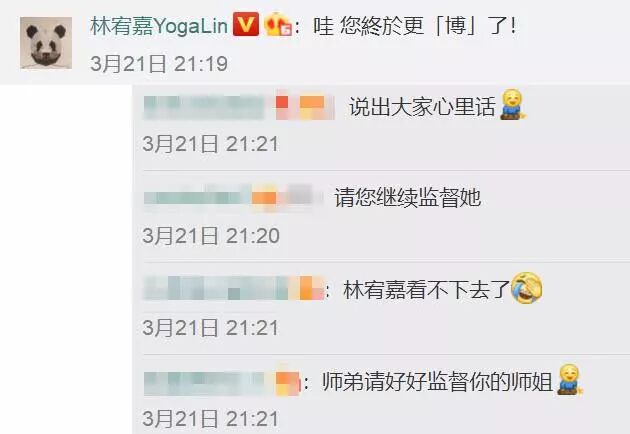This screenshot has width=630, height=434.
Task: Click the orange badge before 请您继续监督她
Action: point(264,198)
